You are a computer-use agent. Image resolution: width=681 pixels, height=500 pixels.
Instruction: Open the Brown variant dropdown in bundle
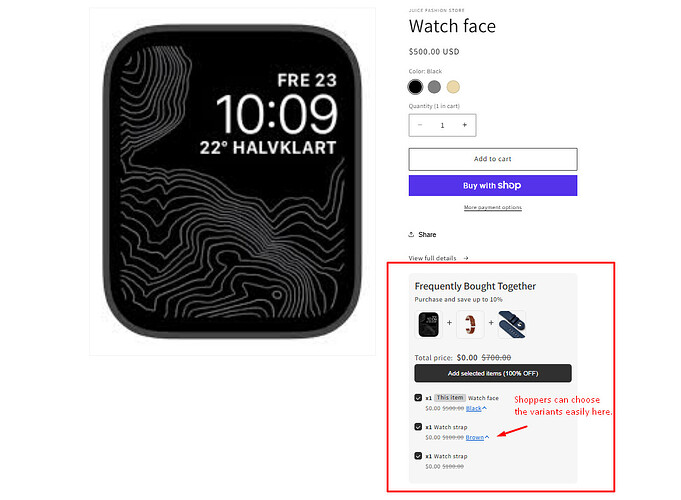pos(477,437)
